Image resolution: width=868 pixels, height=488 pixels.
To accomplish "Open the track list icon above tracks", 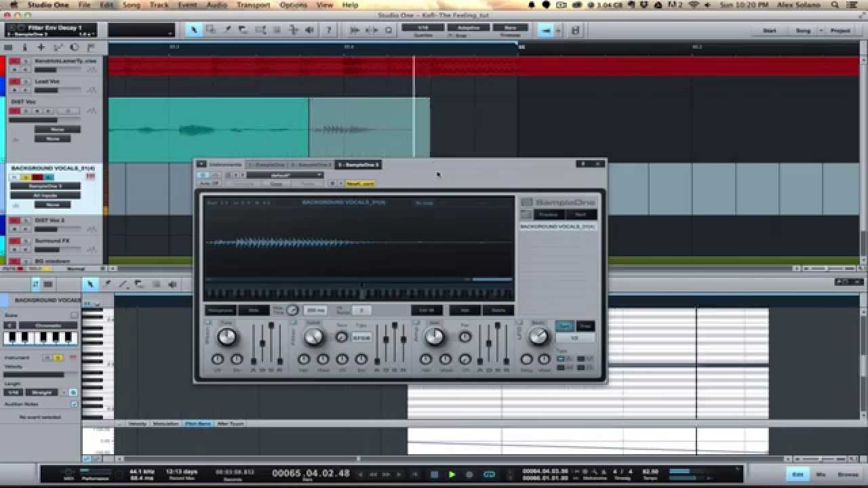I will (x=8, y=47).
